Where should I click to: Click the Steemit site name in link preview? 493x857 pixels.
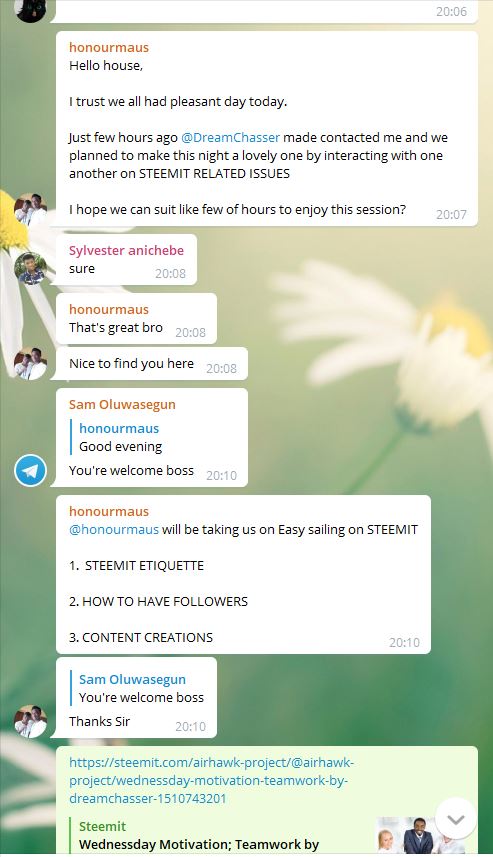click(102, 826)
